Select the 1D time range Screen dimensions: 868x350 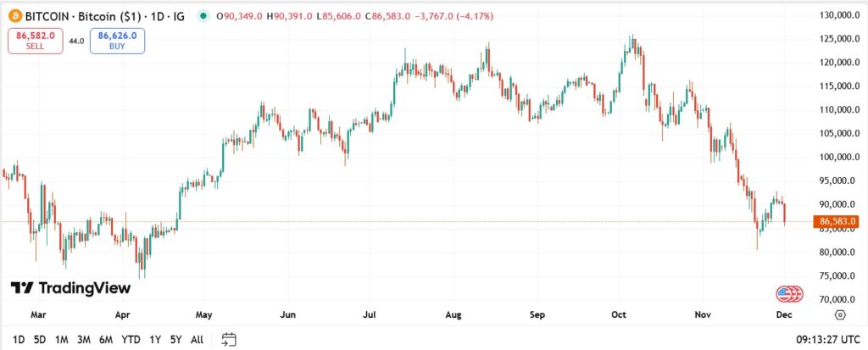pyautogui.click(x=19, y=340)
